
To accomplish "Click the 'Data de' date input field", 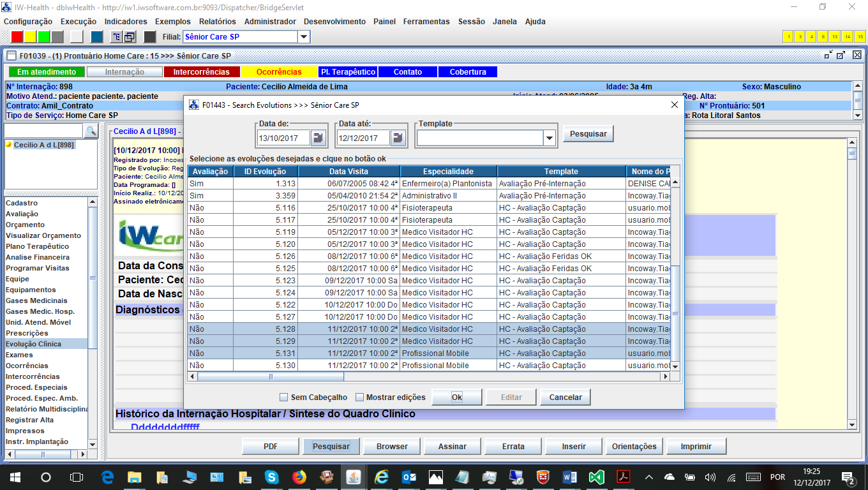I will pyautogui.click(x=283, y=138).
